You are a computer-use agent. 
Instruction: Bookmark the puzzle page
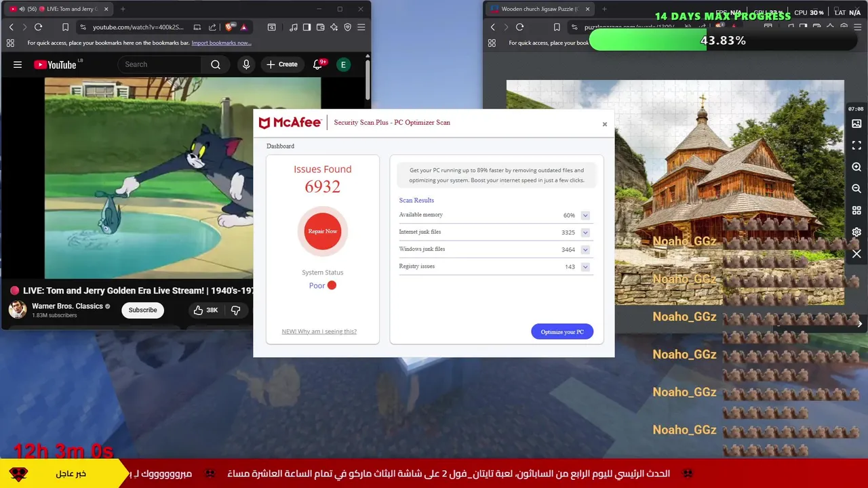[x=557, y=27]
